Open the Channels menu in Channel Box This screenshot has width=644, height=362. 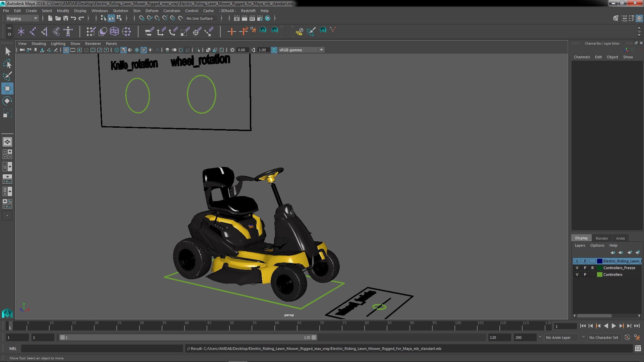pyautogui.click(x=582, y=57)
